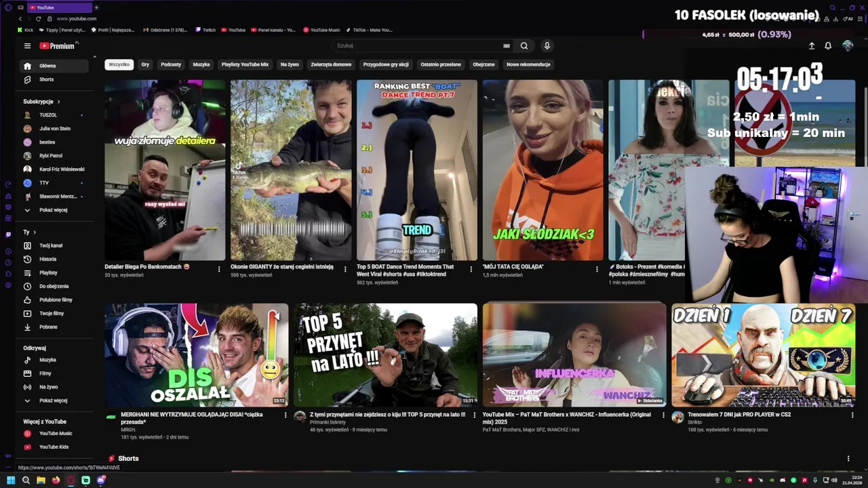
Task: Open YouTube Kids in sidebar
Action: [x=54, y=447]
